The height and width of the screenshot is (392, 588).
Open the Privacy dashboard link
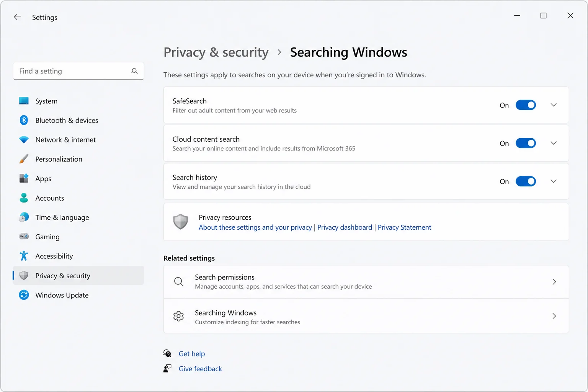click(345, 227)
